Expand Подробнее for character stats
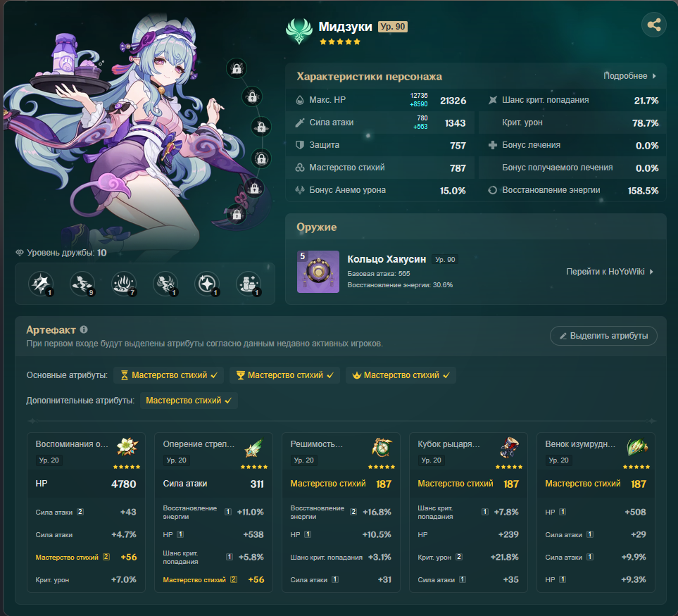The image size is (678, 616). coord(630,76)
